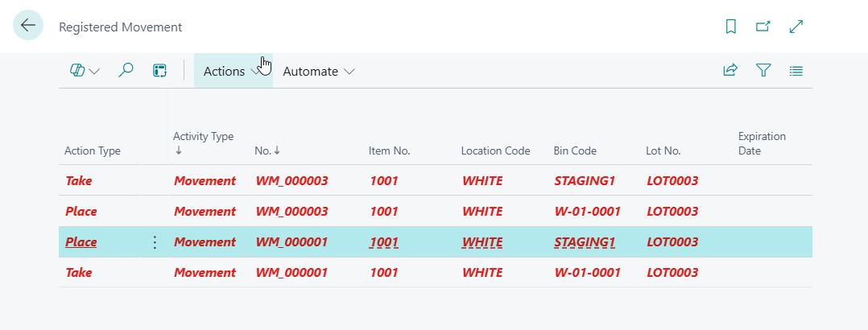Click the analyze view toolbar icon

click(x=159, y=71)
